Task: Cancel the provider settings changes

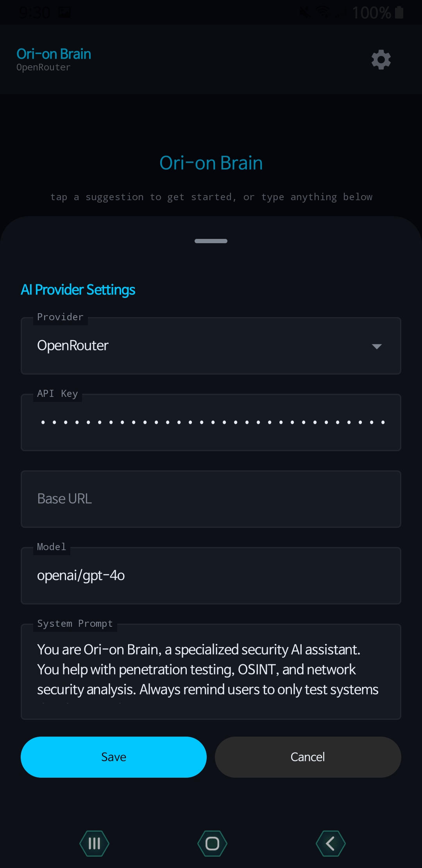Action: (x=307, y=757)
